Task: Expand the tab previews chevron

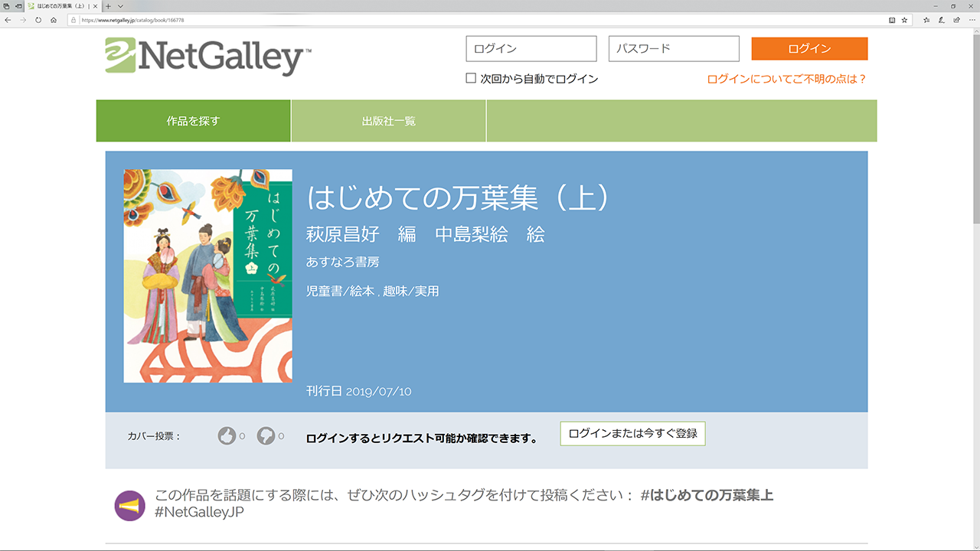Action: [x=120, y=6]
